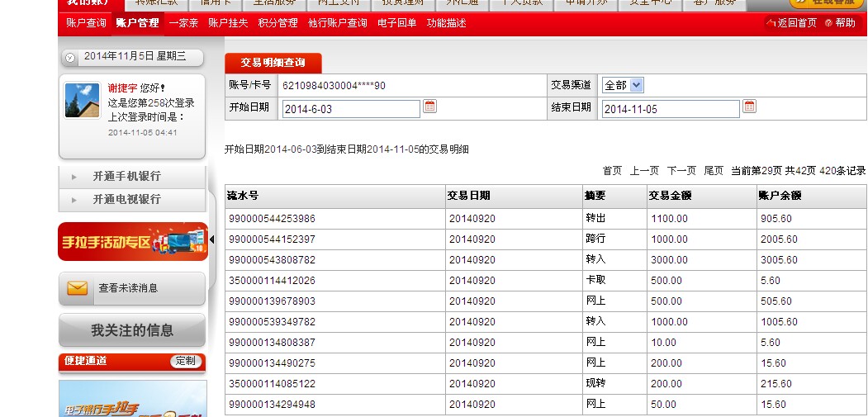Go to 下一页 of transaction records
This screenshot has height=417, width=868.
[681, 171]
